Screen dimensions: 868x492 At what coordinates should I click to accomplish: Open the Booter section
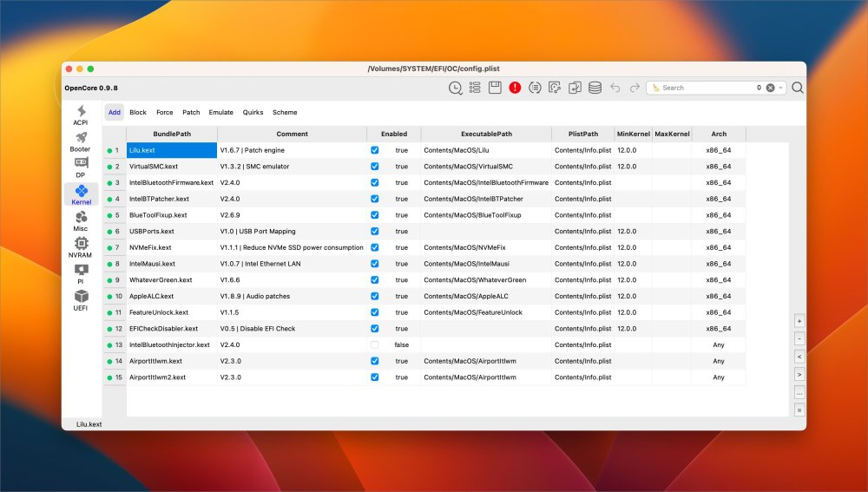click(x=81, y=141)
